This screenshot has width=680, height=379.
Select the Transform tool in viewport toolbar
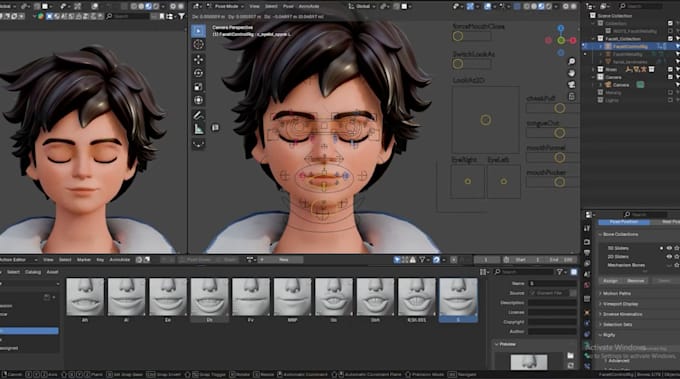(199, 100)
